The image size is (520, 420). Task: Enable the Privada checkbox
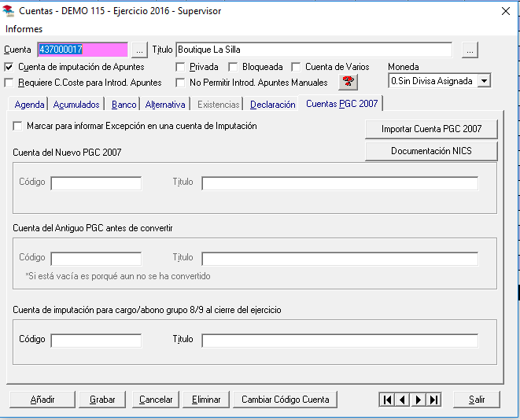click(180, 68)
